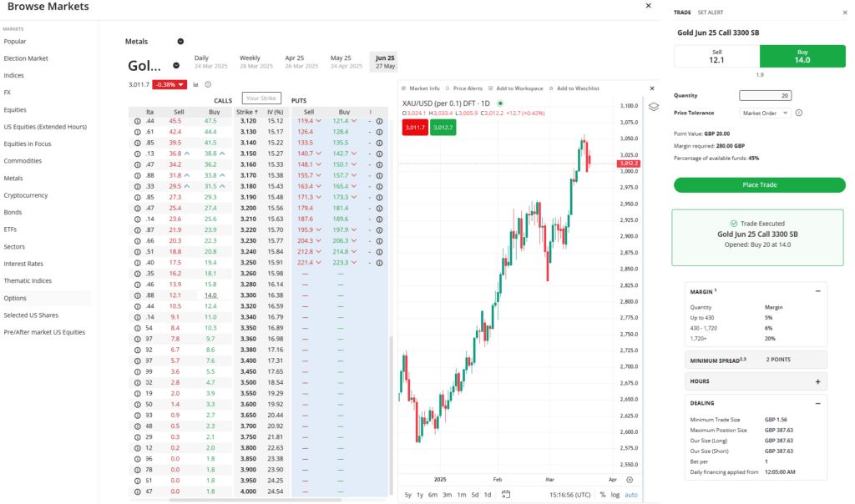
Task: Click the chart time axis settings icon
Action: 630,480
